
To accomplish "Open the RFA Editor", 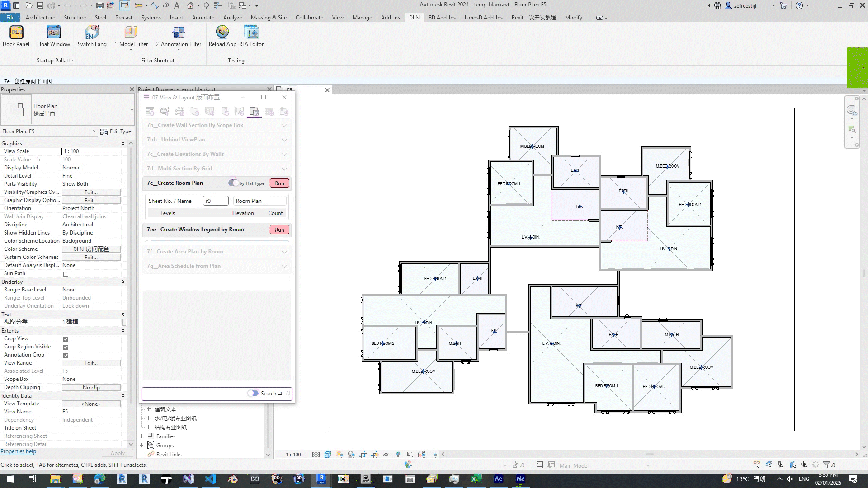I will tap(251, 36).
